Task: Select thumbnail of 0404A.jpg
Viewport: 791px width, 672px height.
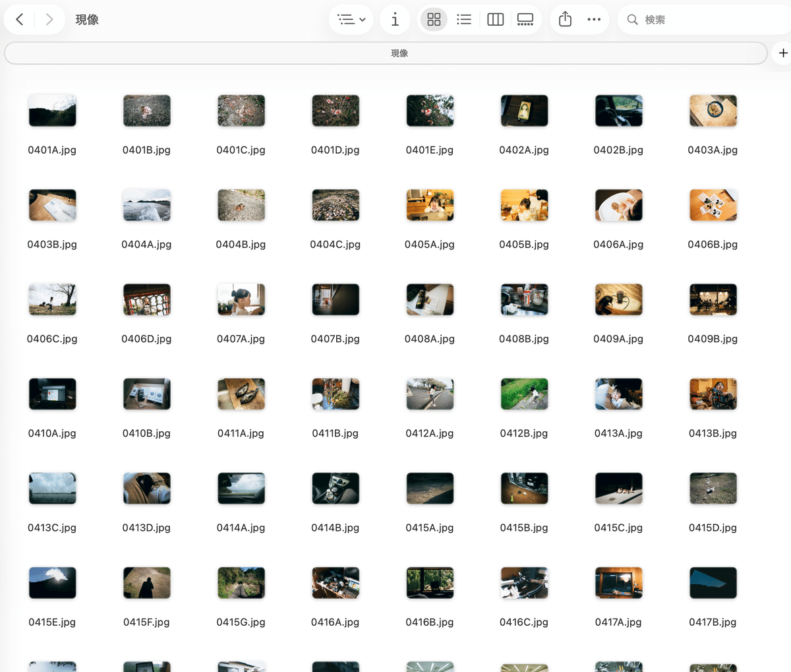Action: (146, 205)
